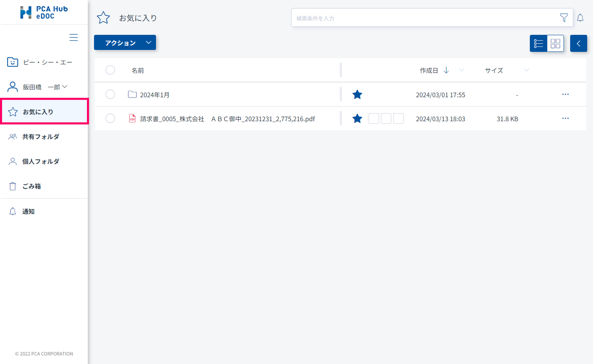
Task: Select the 請求書_0005 PDF row checkbox
Action: click(x=110, y=118)
